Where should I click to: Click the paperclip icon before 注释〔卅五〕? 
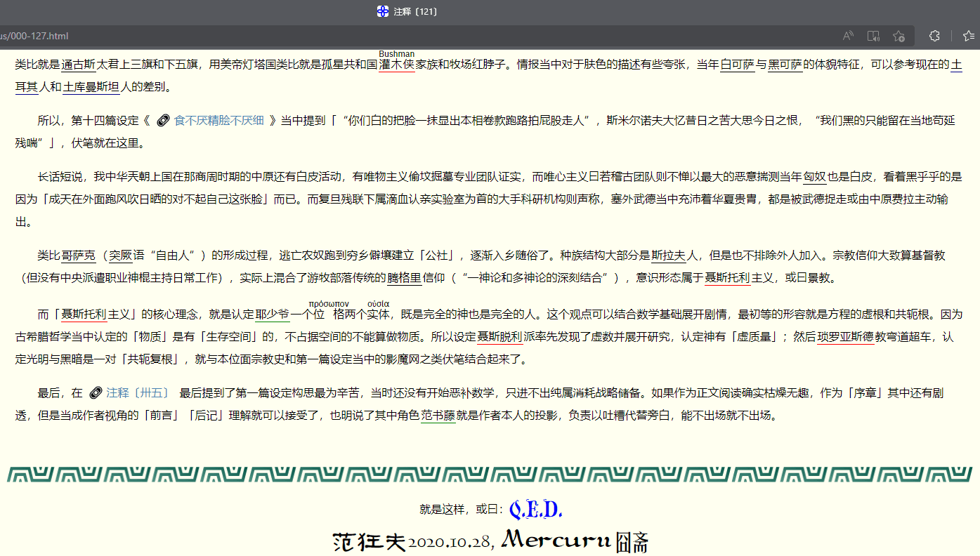[96, 392]
